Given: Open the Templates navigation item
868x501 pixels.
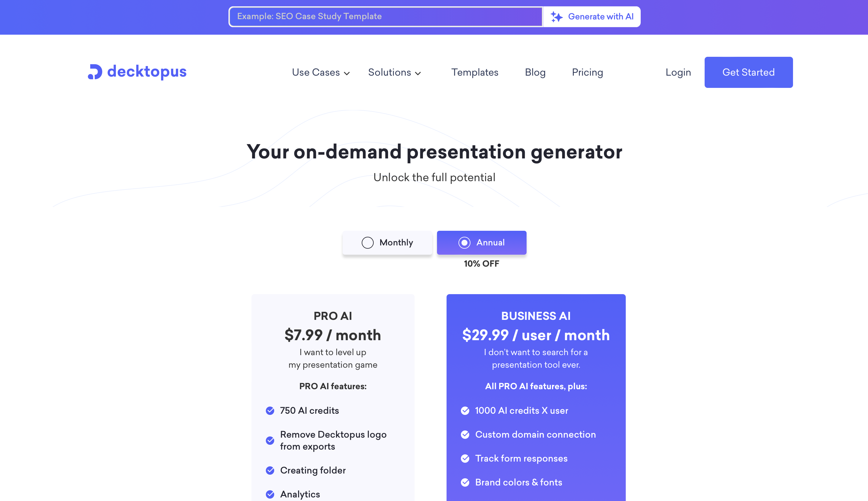Looking at the screenshot, I should pos(475,72).
